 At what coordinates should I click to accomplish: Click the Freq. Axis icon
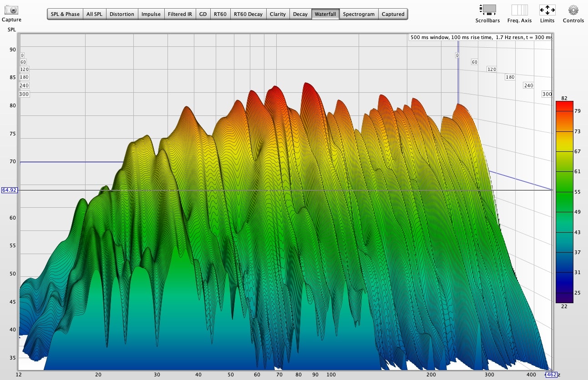[x=519, y=10]
